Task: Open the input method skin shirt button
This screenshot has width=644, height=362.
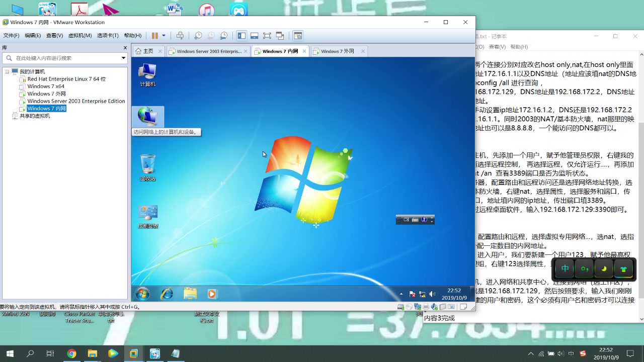Action: [x=623, y=269]
